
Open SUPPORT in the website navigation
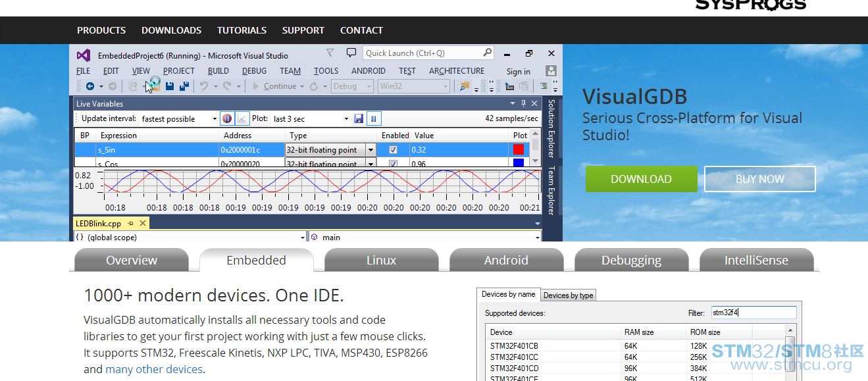(303, 30)
